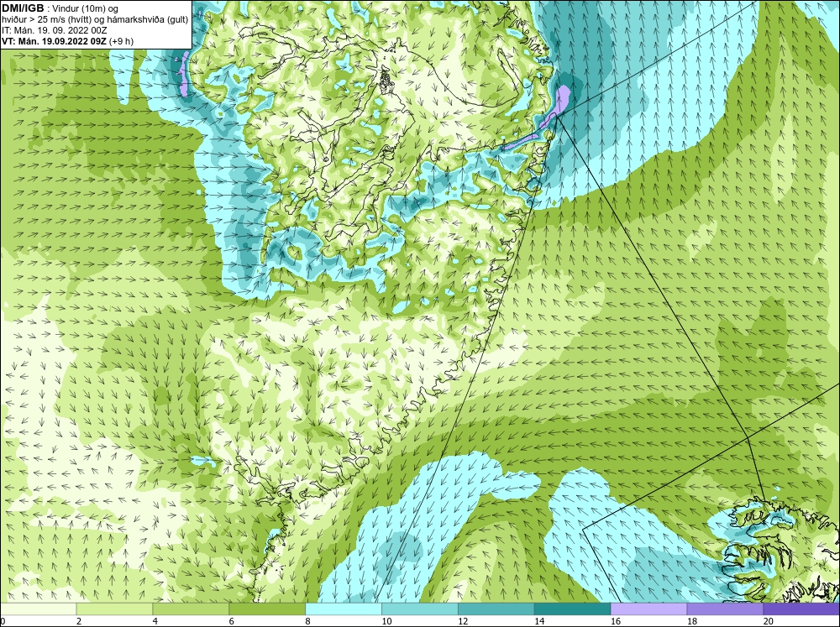The height and width of the screenshot is (627, 840).
Task: Click the legend label "12"
Action: click(x=463, y=621)
